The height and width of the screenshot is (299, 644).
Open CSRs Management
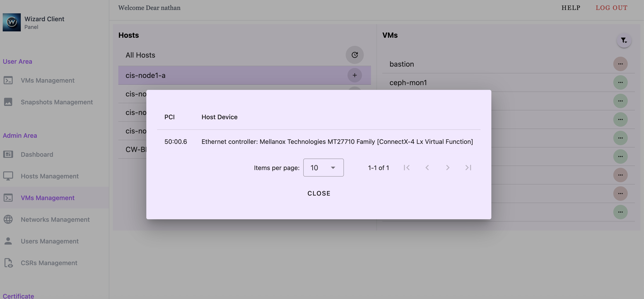coord(49,263)
